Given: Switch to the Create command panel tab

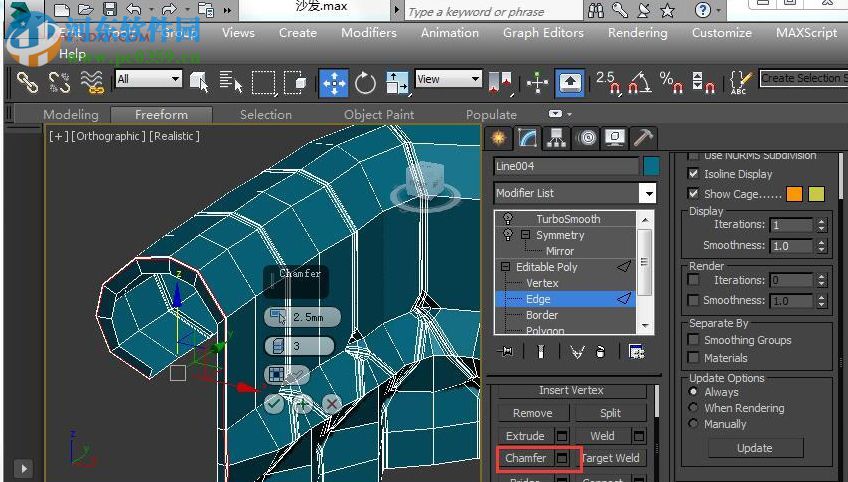Looking at the screenshot, I should (x=498, y=138).
